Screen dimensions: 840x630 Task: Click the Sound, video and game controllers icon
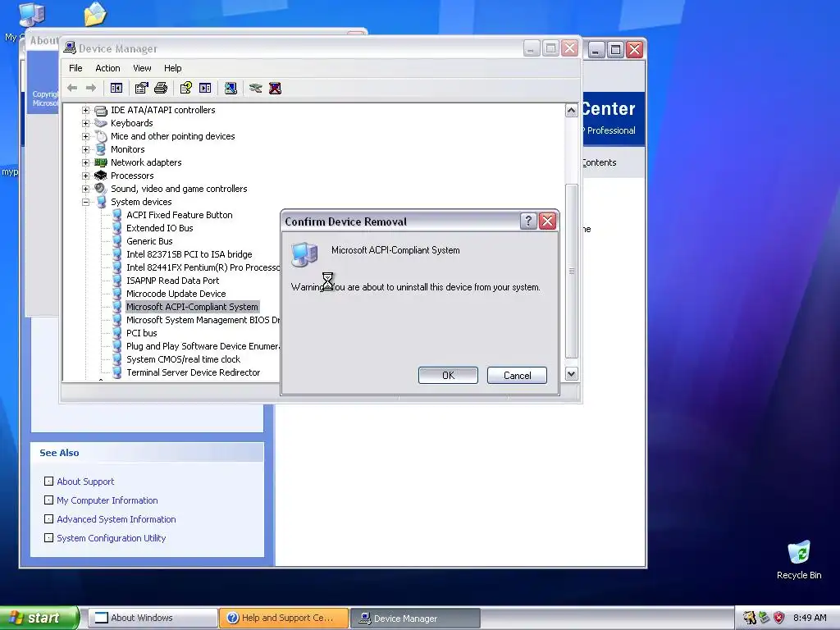click(x=101, y=189)
